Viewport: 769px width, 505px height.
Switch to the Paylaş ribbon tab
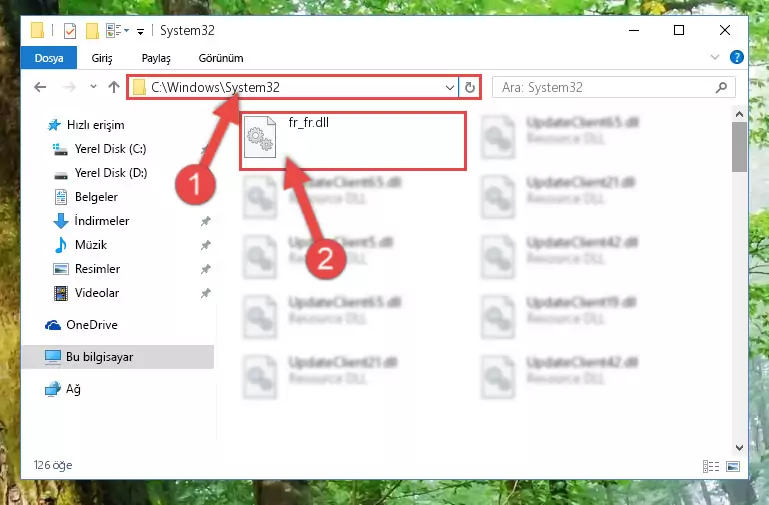pos(156,58)
